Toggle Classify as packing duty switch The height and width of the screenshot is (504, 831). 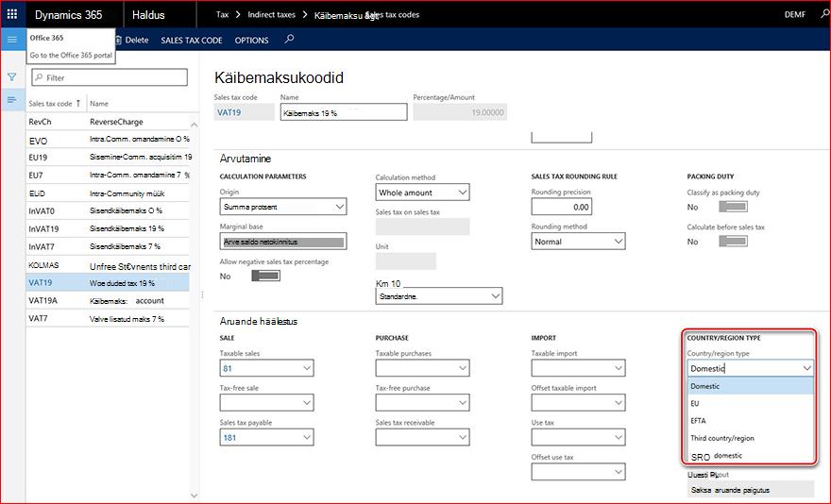733,207
